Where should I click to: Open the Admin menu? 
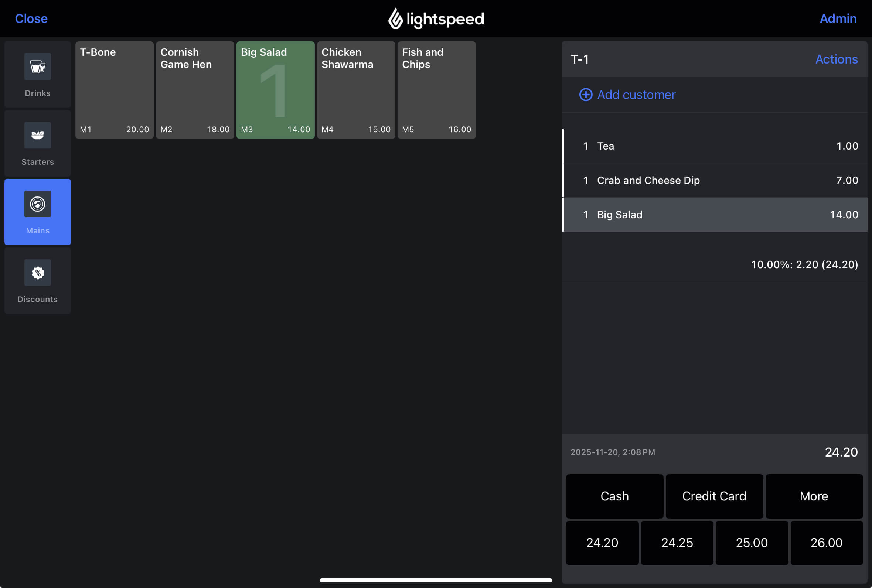tap(838, 18)
